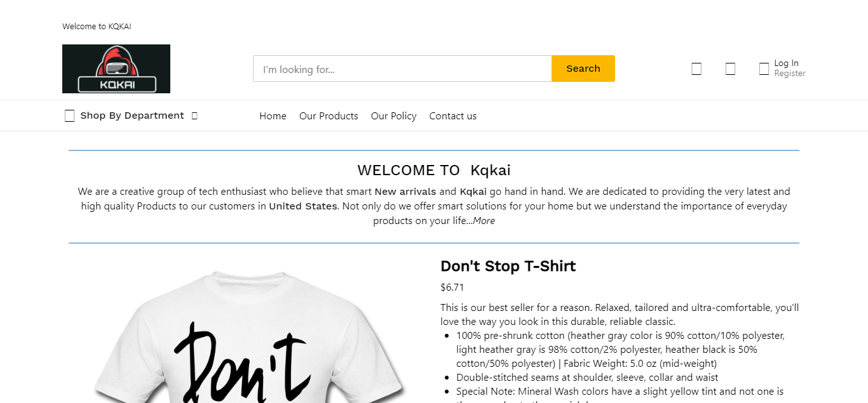Focus the "I'm looking for..." search field

click(402, 69)
